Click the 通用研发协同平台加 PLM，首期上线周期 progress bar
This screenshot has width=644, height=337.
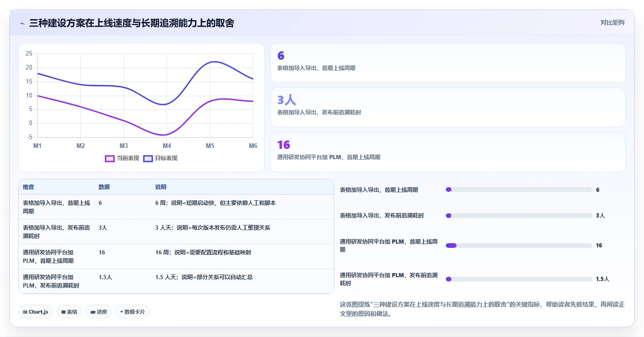(x=519, y=246)
